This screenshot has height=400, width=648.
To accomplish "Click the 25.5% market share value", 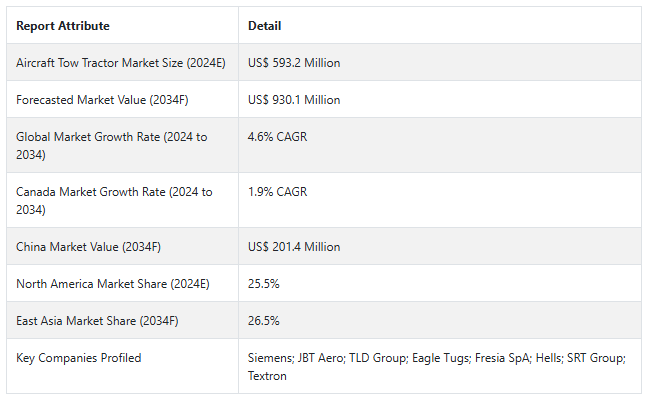I will (264, 284).
